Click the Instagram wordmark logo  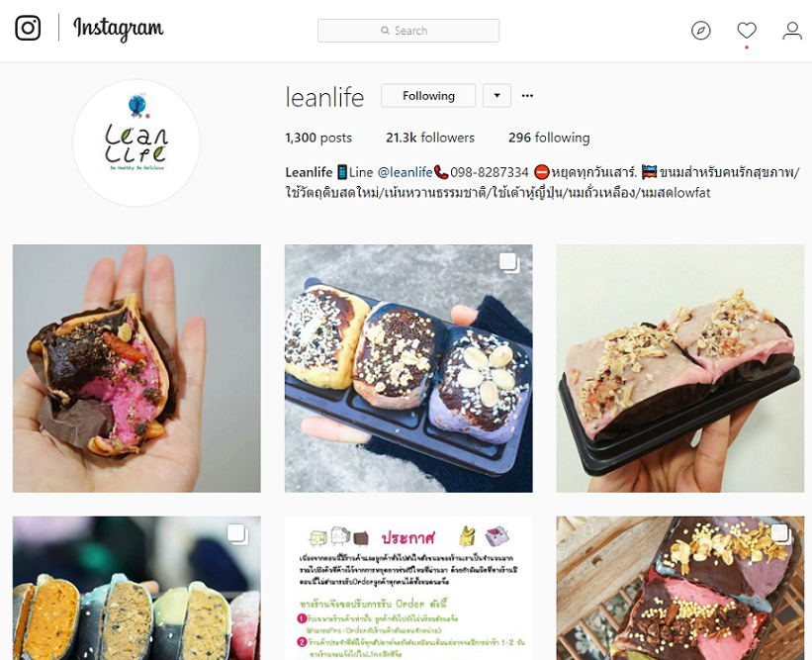click(119, 29)
